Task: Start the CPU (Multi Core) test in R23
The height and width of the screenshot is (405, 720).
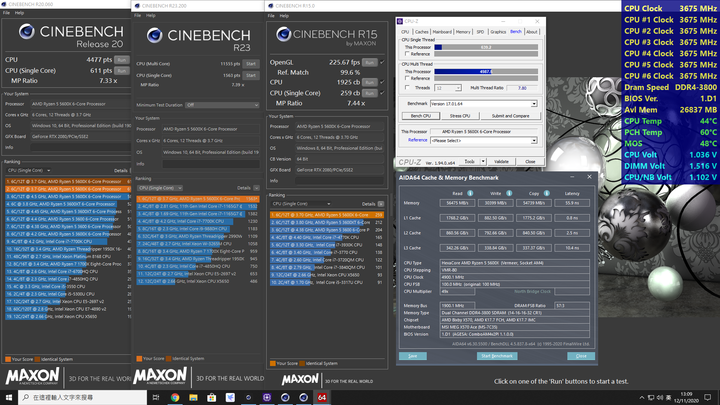Action: [x=251, y=64]
